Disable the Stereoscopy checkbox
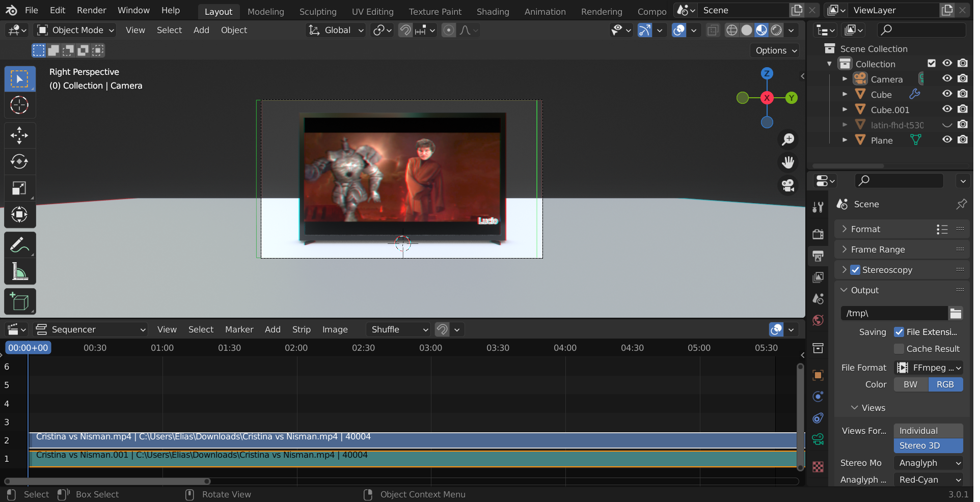Screen dimensions: 980x502 tap(855, 270)
